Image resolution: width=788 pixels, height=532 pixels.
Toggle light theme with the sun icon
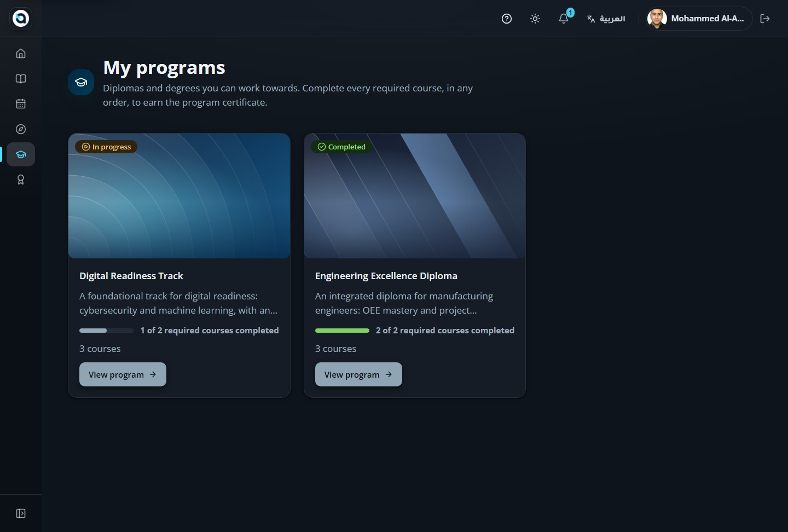(x=535, y=19)
